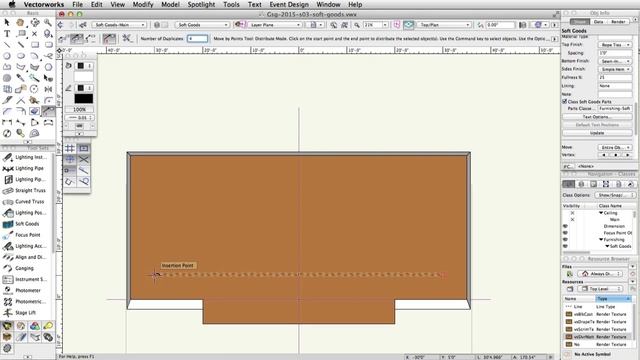Viewport: 640px width, 360px height.
Task: Open the Class Options dropdown
Action: pyautogui.click(x=614, y=195)
